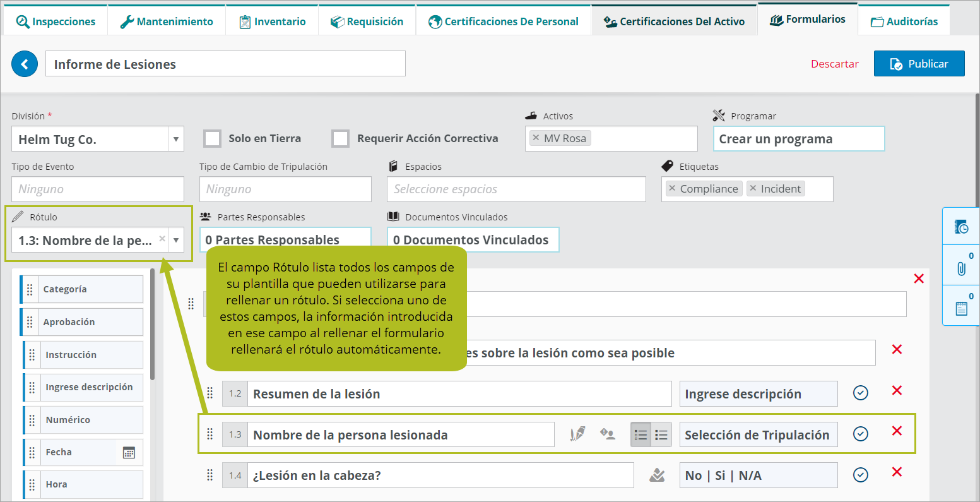
Task: Open the history icon in the side panel
Action: (961, 227)
